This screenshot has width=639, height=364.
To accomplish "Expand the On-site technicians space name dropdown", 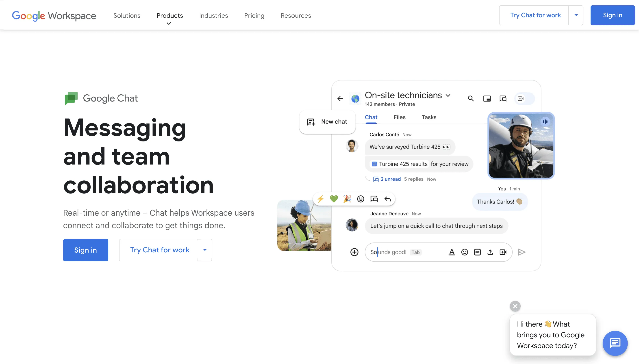I will click(x=448, y=95).
